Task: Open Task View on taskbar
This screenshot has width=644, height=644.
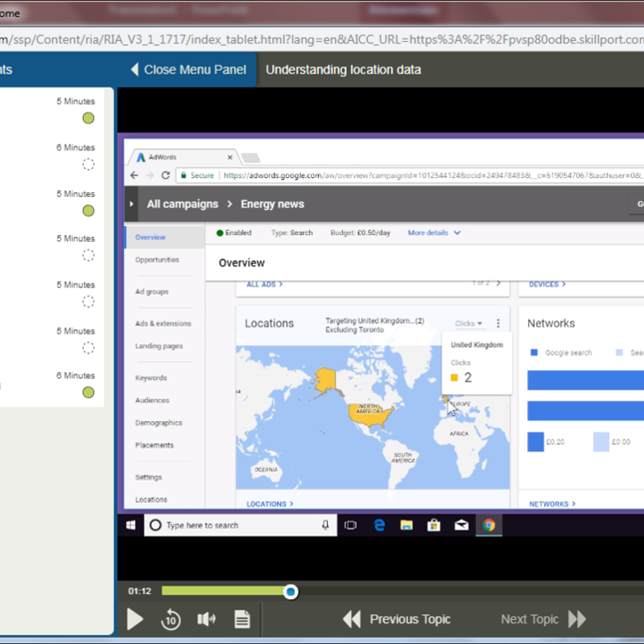Action: (x=350, y=526)
